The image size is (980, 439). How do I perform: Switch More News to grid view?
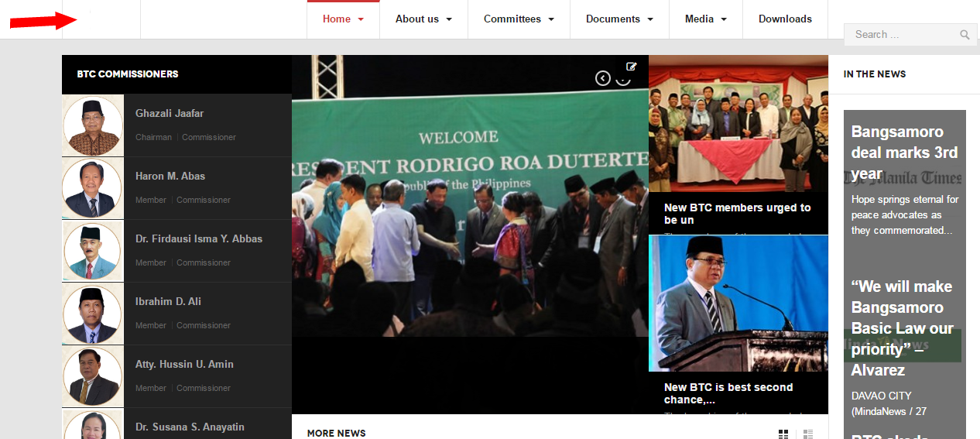pyautogui.click(x=783, y=434)
